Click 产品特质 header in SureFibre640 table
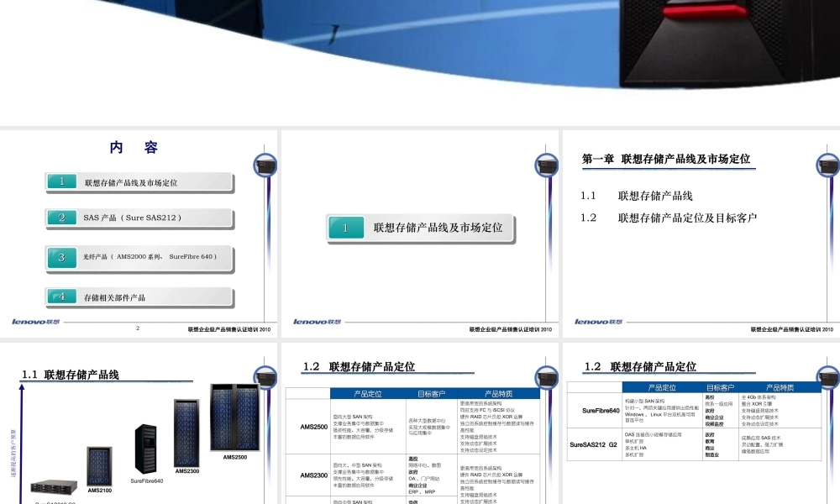840x504 pixels. coord(780,387)
